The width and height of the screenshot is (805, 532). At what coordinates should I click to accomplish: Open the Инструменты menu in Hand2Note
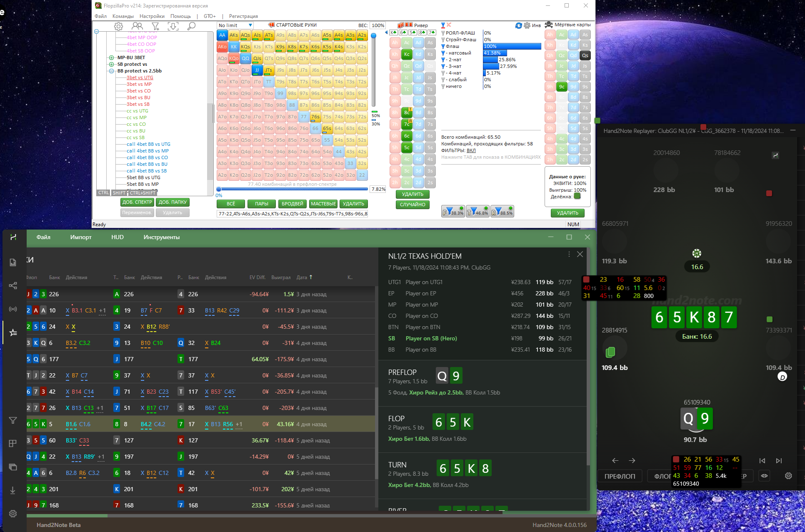(162, 237)
